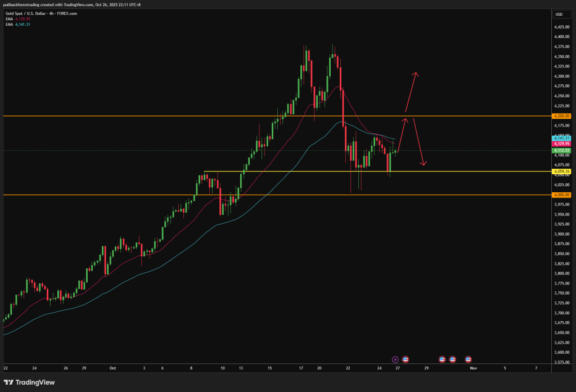Click the green 4,112.53 current price label

[x=561, y=150]
